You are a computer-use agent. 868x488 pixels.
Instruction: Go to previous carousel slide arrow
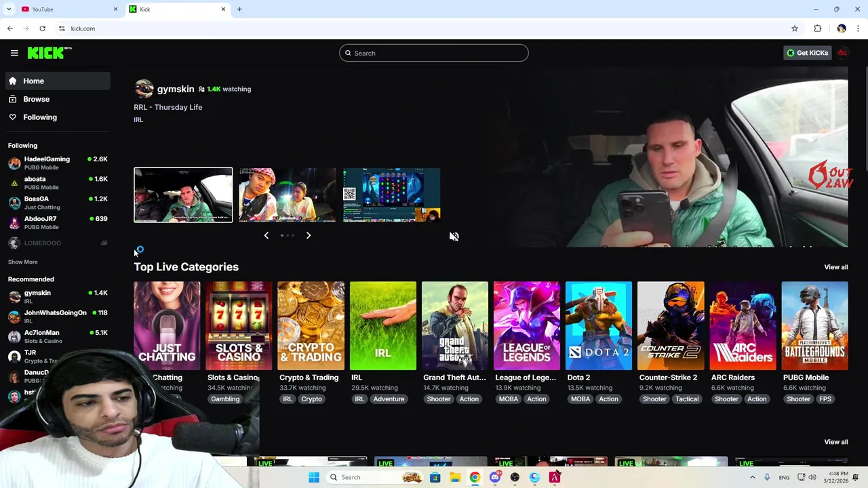pyautogui.click(x=266, y=235)
